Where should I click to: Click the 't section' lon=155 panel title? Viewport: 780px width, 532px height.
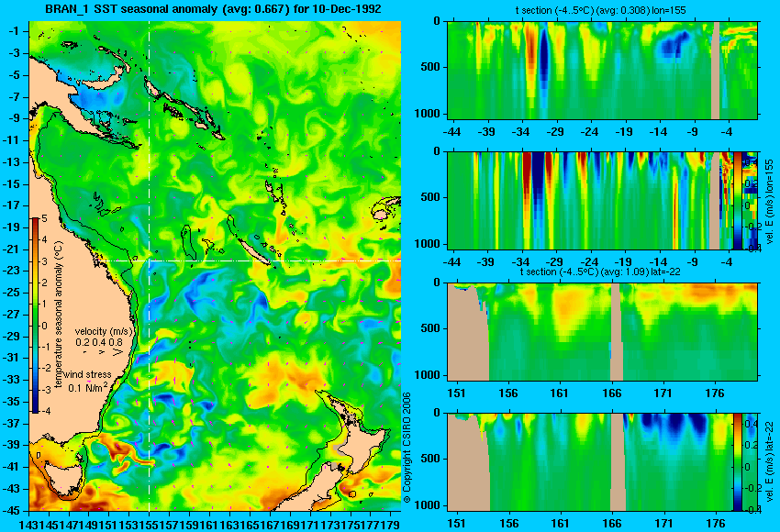tap(600, 10)
